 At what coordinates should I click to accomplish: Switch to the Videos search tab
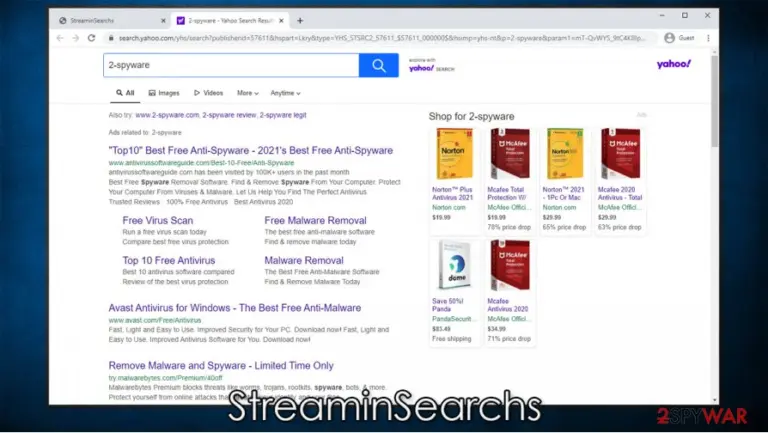208,93
